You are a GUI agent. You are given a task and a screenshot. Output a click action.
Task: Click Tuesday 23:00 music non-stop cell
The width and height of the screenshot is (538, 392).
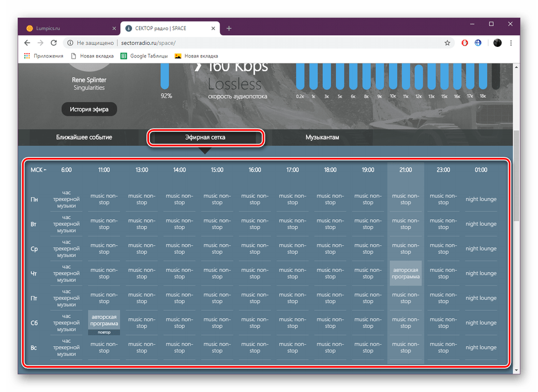pyautogui.click(x=443, y=224)
